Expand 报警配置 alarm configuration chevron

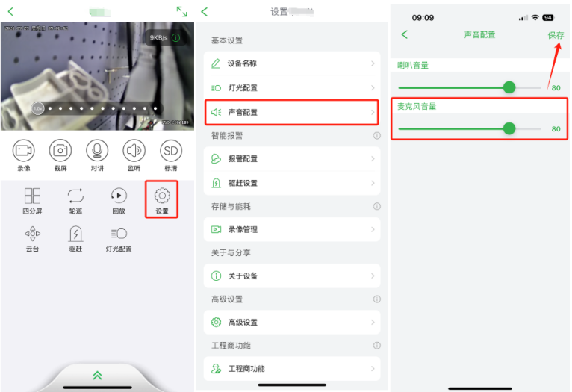click(373, 158)
